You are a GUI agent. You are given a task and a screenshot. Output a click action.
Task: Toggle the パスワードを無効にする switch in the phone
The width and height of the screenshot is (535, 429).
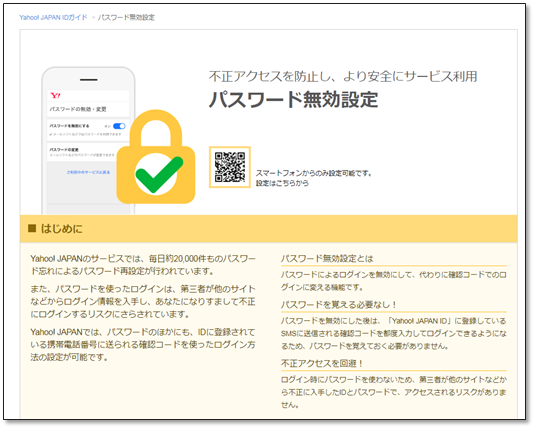click(x=119, y=126)
